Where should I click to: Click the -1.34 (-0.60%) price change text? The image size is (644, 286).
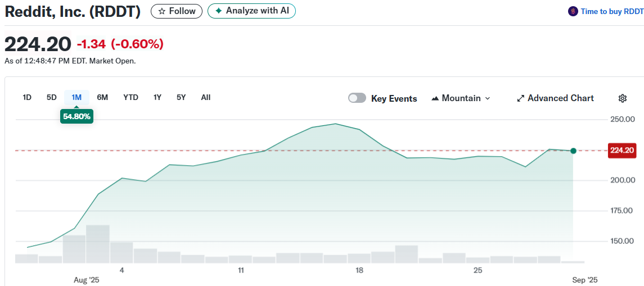tap(120, 44)
